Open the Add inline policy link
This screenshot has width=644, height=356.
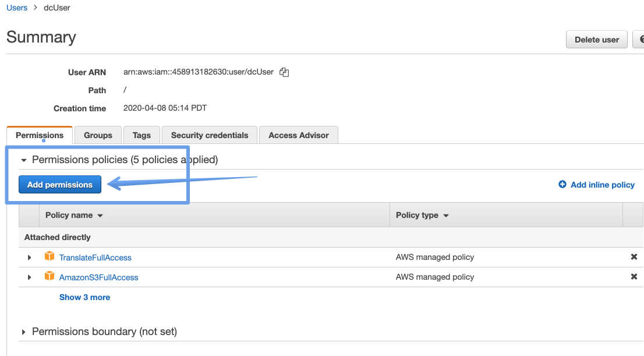click(x=602, y=185)
